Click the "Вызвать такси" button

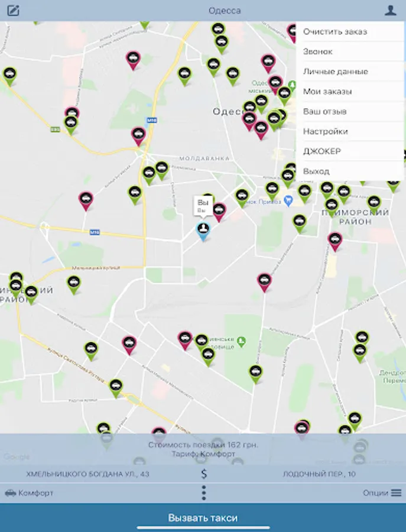[203, 518]
